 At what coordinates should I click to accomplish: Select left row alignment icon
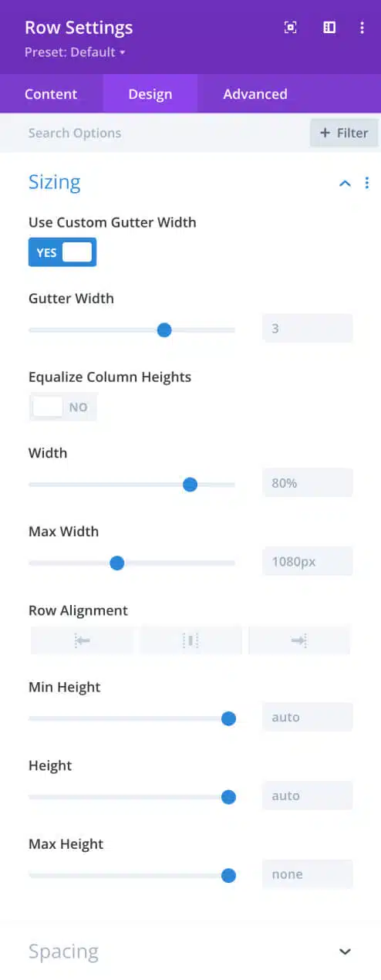point(83,640)
